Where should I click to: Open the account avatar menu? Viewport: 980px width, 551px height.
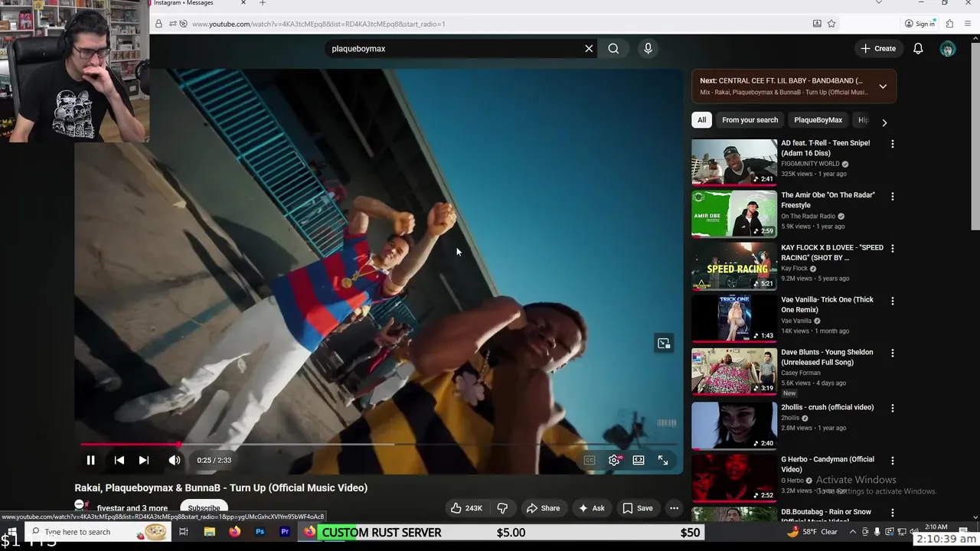pyautogui.click(x=948, y=48)
